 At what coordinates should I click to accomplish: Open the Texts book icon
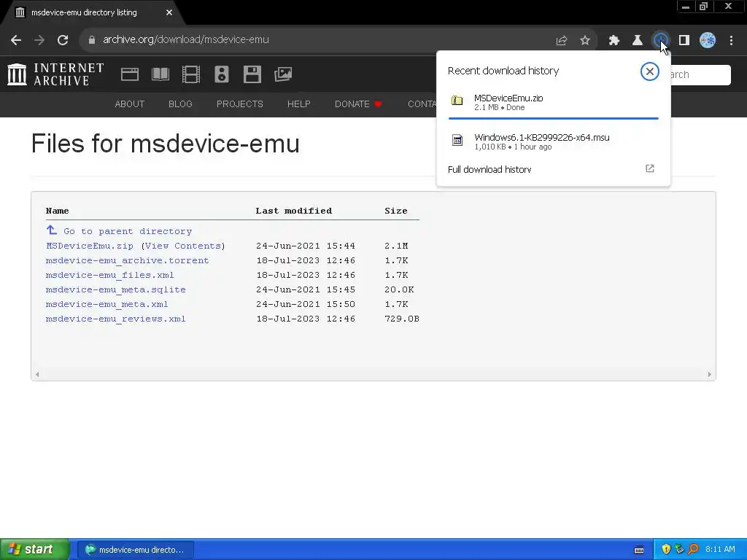point(160,74)
